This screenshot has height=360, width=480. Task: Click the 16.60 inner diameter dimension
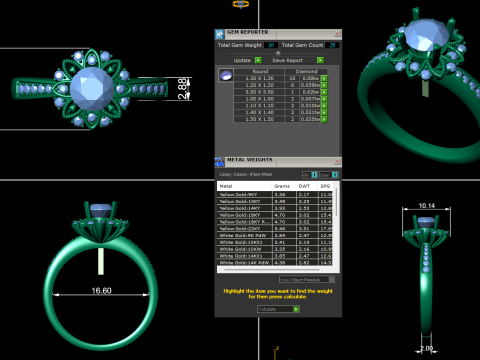pos(101,291)
